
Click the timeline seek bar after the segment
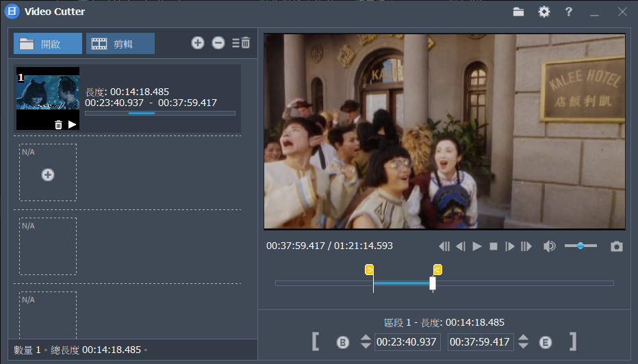[x=525, y=283]
